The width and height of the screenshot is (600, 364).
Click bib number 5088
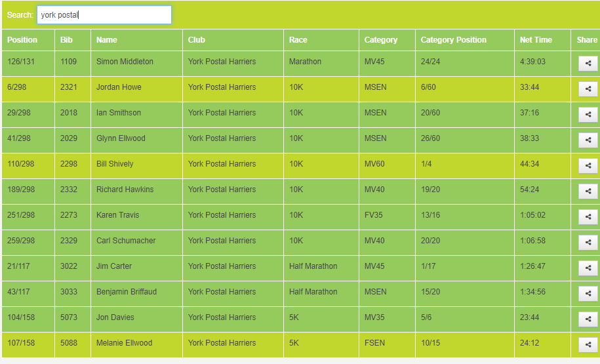coord(68,343)
